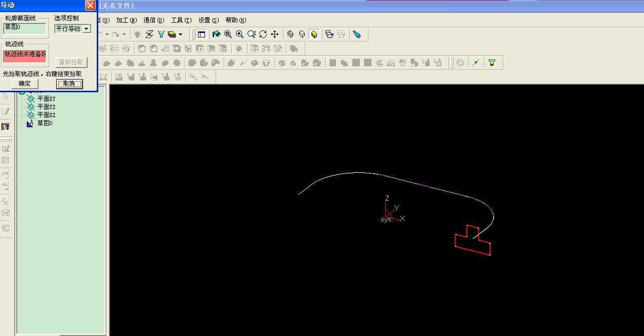Click the redraw display icon

pyautogui.click(x=216, y=34)
